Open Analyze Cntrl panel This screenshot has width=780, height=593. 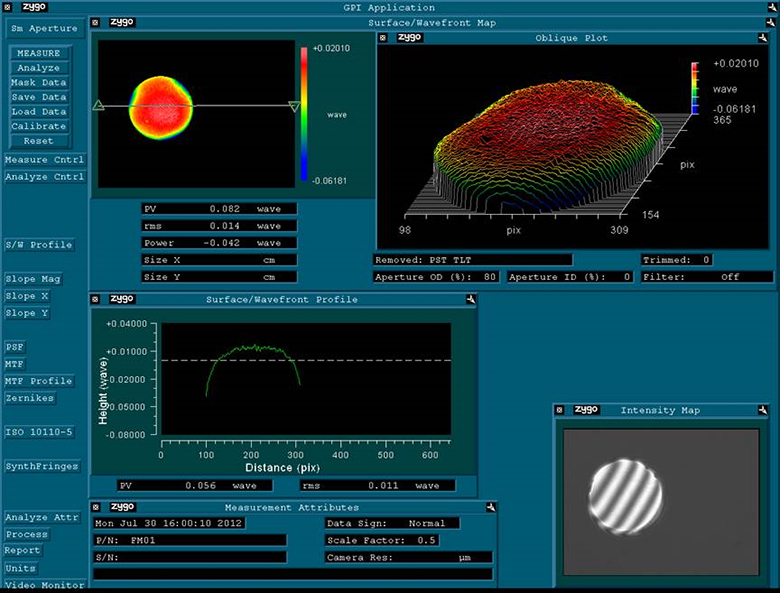[x=45, y=177]
